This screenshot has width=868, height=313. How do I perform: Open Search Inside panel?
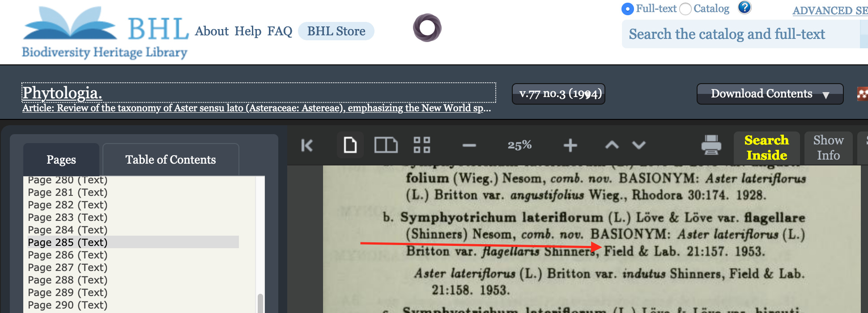pyautogui.click(x=766, y=148)
